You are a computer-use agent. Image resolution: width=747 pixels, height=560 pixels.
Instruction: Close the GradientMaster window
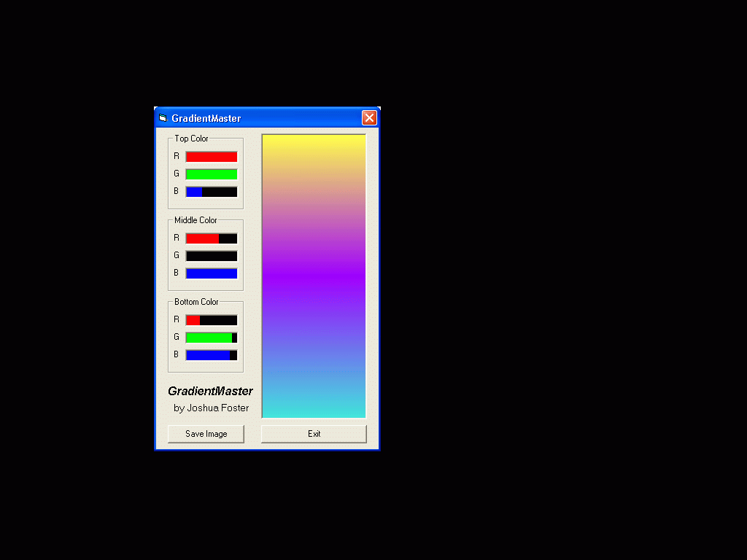pos(369,118)
